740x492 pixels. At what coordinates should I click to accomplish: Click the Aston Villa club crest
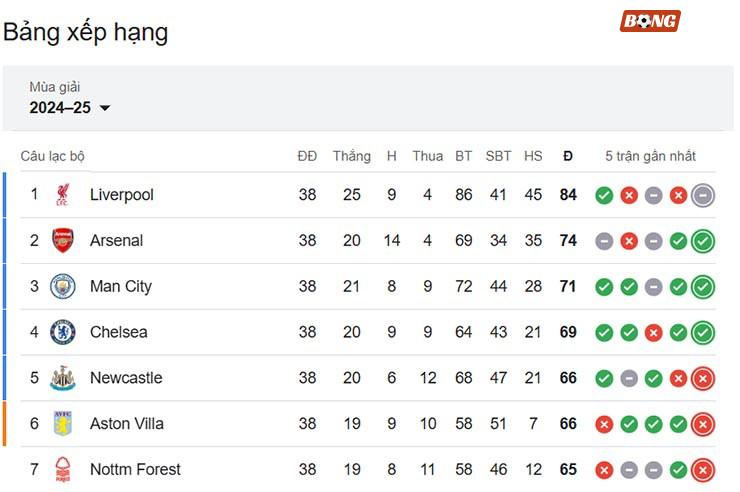pos(63,424)
